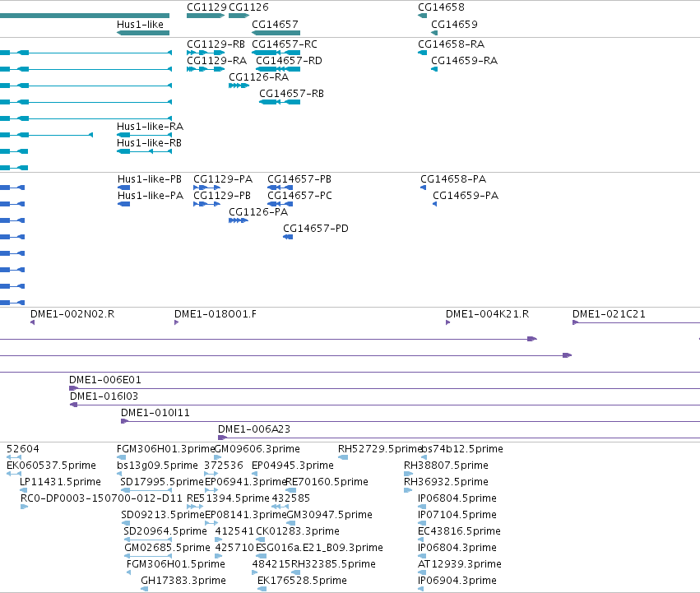Viewport: 700px width, 593px height.
Task: Choose protein CG14657-PD
Action: tap(316, 229)
